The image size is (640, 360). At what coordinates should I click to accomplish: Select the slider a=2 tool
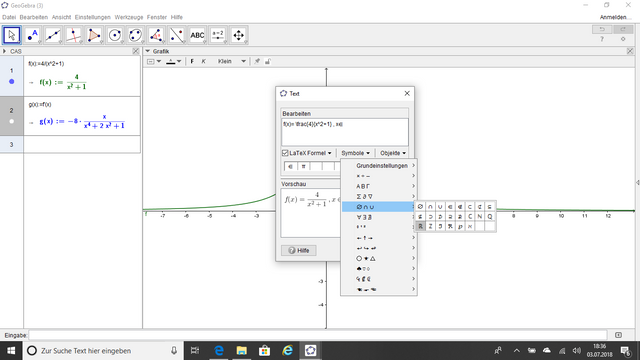click(218, 35)
